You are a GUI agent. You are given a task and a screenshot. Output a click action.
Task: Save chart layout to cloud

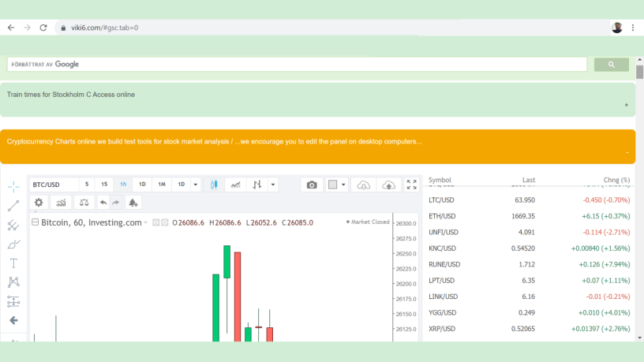point(388,185)
